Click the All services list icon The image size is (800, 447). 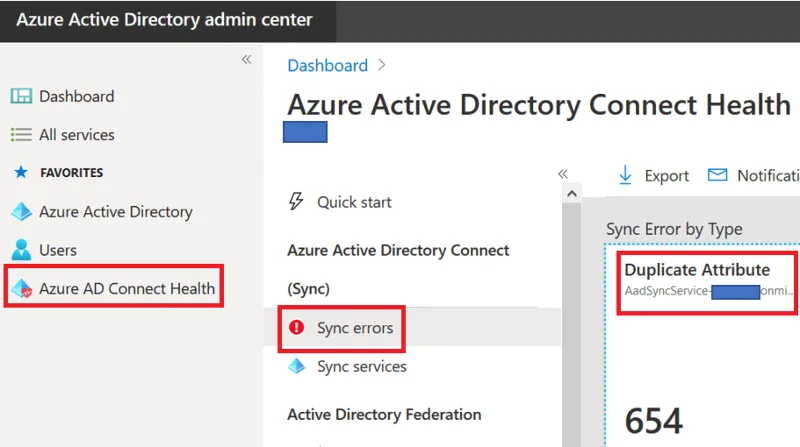coord(21,135)
